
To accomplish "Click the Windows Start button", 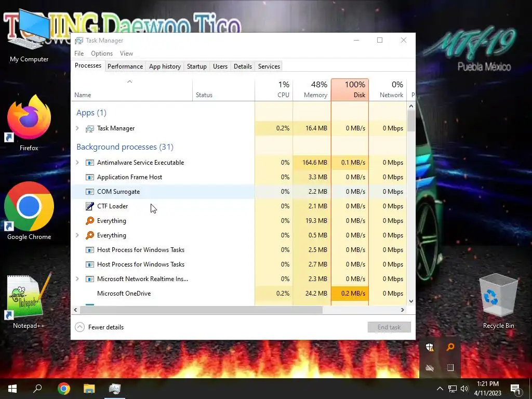I will [12, 389].
